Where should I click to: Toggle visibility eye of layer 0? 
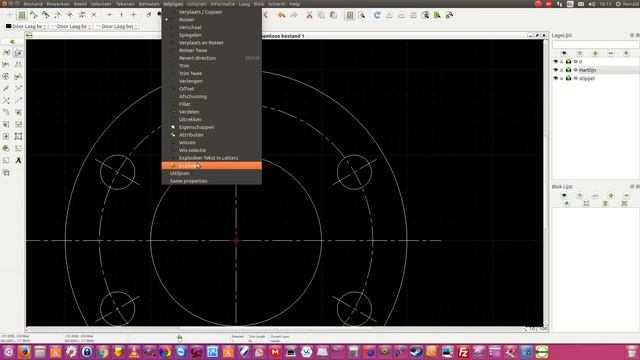pyautogui.click(x=556, y=62)
